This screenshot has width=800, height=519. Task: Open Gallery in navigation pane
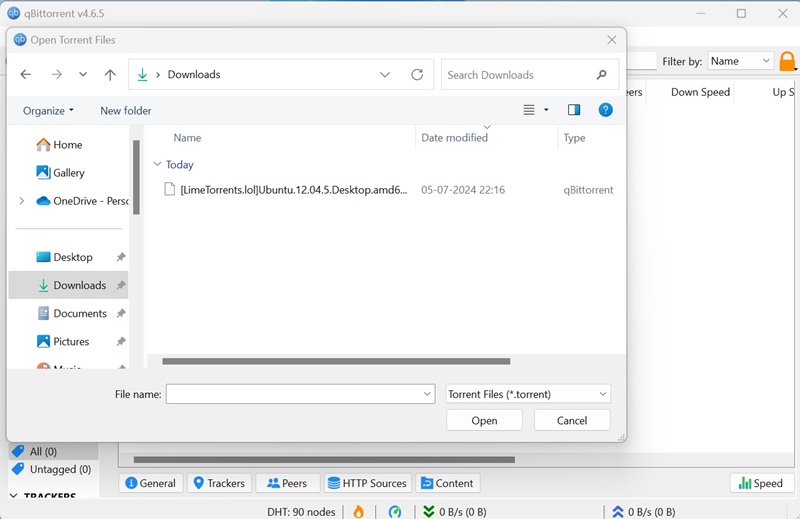[60, 173]
